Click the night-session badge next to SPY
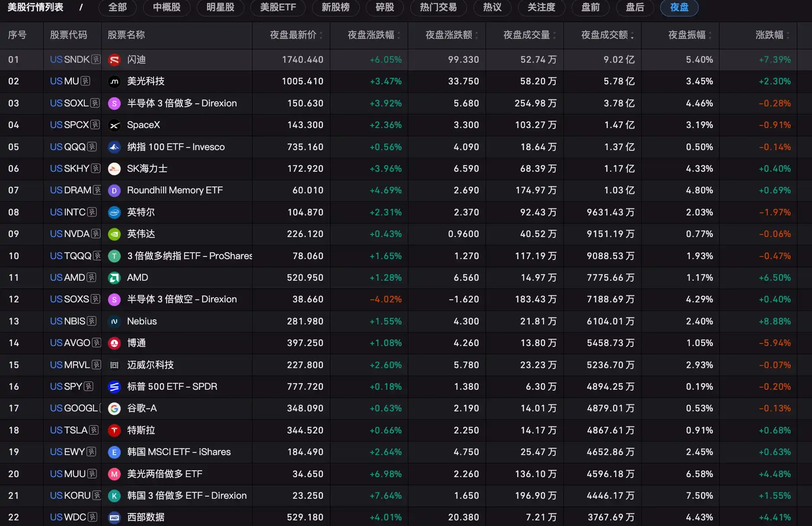 coord(89,387)
